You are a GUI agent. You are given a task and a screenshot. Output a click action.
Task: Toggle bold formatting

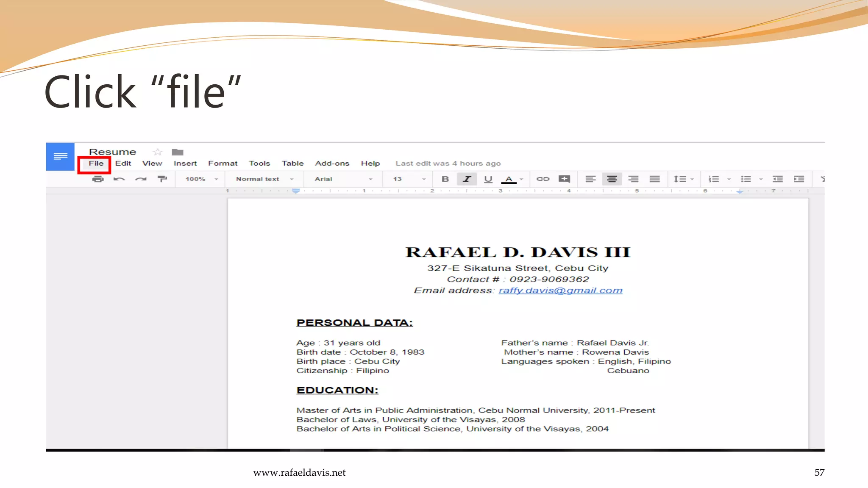click(445, 179)
